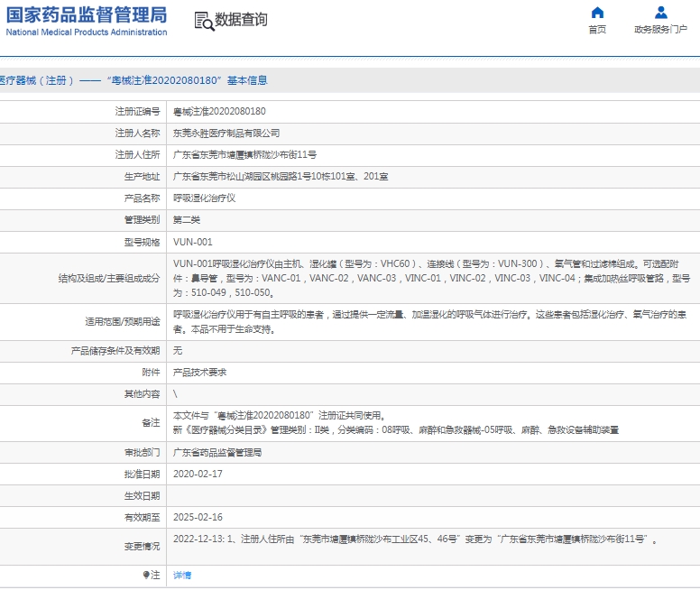Image resolution: width=700 pixels, height=590 pixels.
Task: Select model specification VUN-001 value
Action: [x=193, y=242]
